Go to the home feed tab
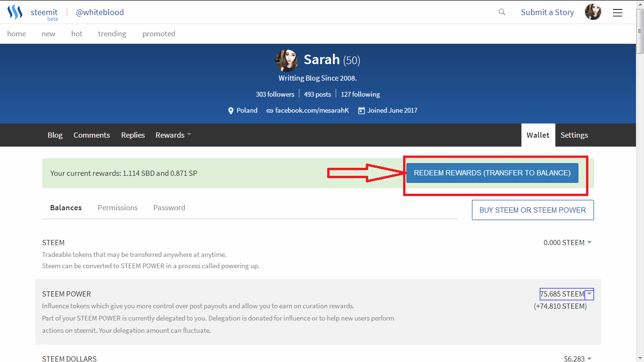 (17, 33)
